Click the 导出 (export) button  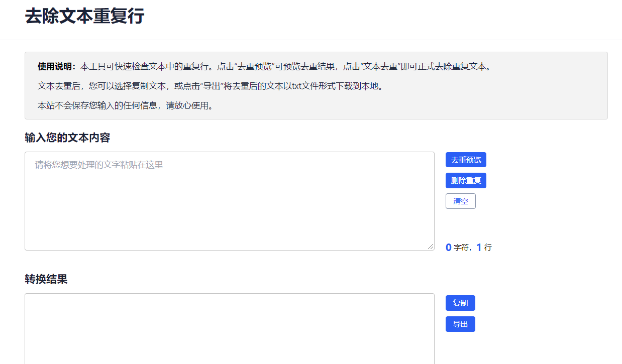460,324
